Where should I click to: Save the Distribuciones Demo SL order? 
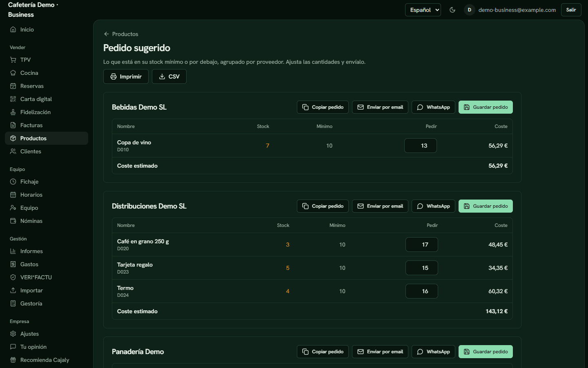[x=486, y=206]
